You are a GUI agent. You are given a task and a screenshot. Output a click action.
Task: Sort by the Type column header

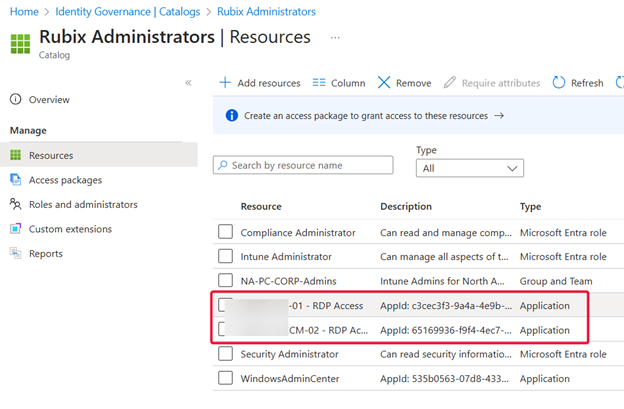530,206
